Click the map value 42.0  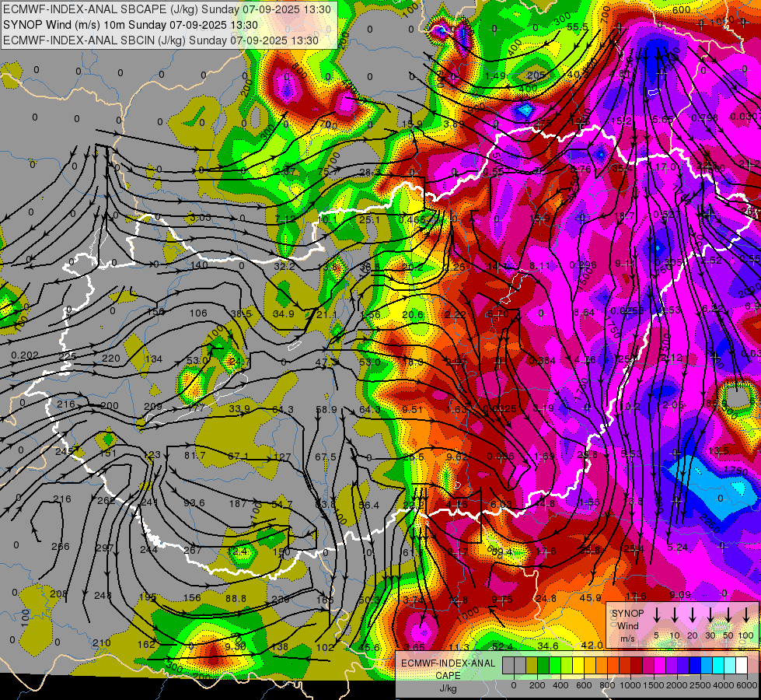click(592, 645)
